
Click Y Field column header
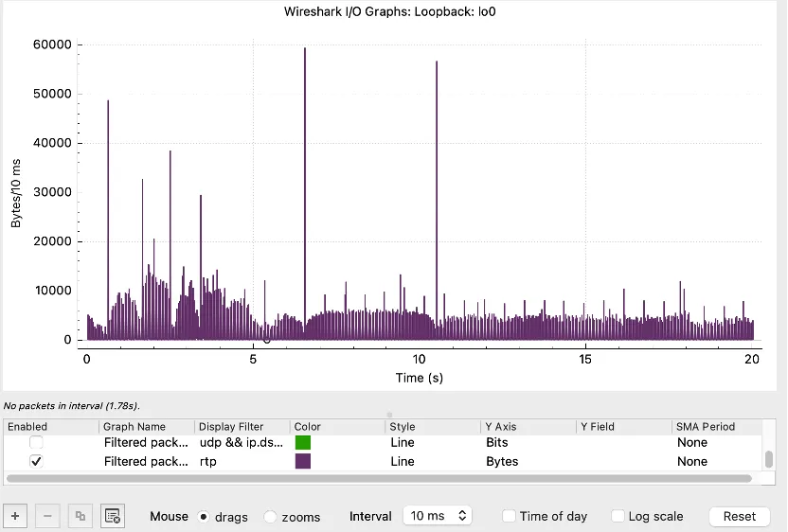[624, 427]
